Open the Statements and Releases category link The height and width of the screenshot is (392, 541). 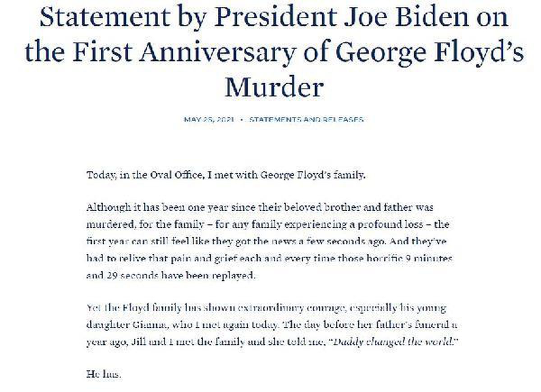coord(306,120)
